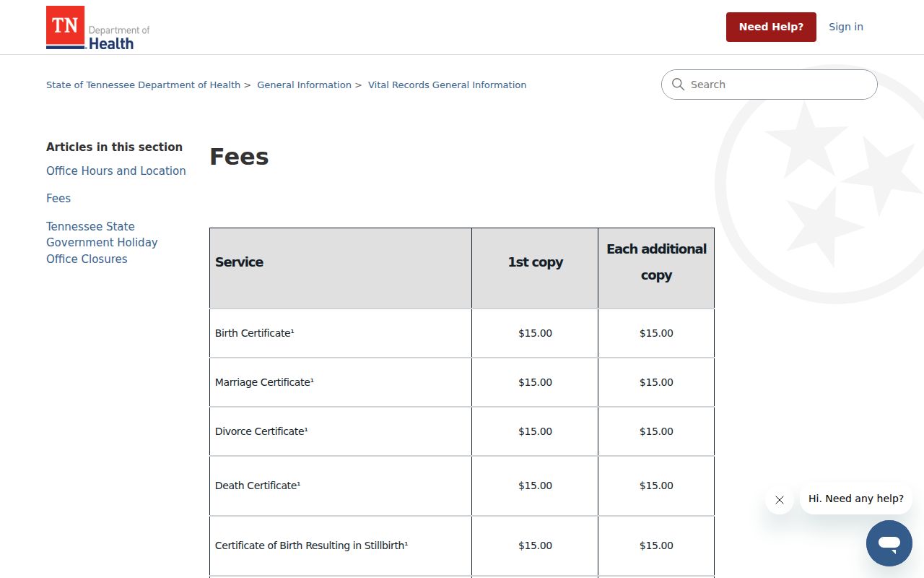Click the Fees page heading
The width and height of the screenshot is (924, 578).
tap(239, 157)
